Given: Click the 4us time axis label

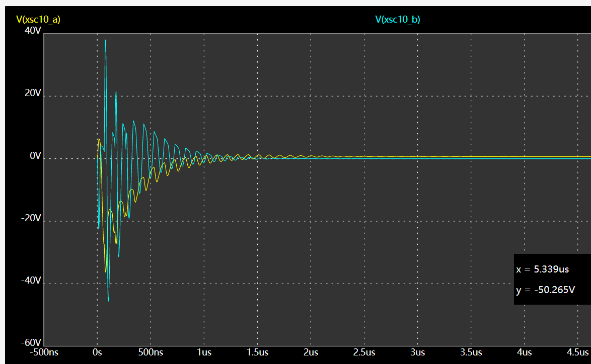Looking at the screenshot, I should (x=525, y=352).
